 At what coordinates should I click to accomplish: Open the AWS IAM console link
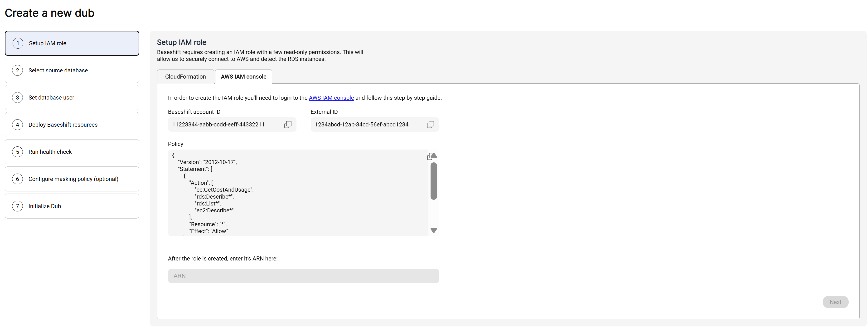coord(331,98)
